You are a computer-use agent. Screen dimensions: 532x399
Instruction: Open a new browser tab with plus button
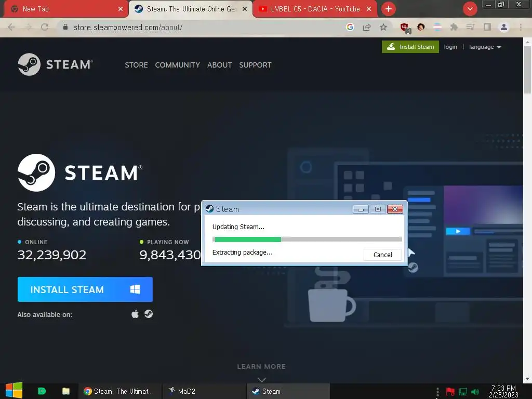[389, 9]
